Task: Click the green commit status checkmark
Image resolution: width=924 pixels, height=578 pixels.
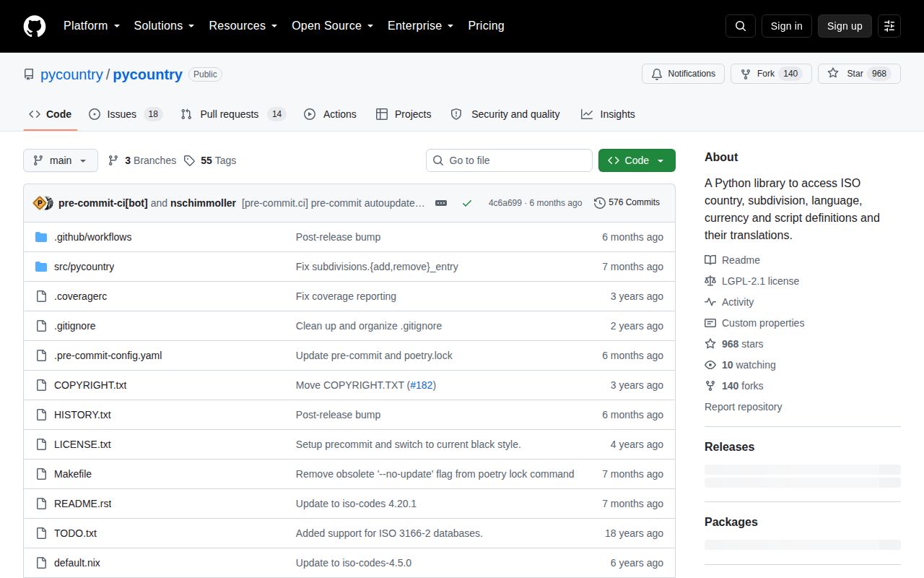Action: coord(467,203)
